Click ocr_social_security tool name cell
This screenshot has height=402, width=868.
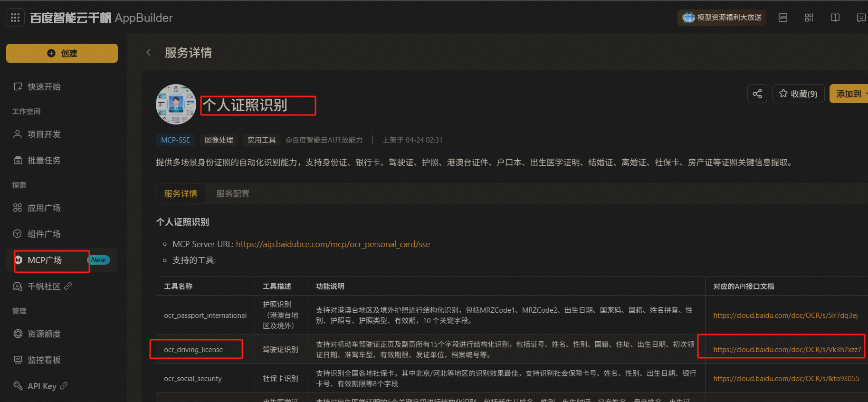click(x=205, y=379)
